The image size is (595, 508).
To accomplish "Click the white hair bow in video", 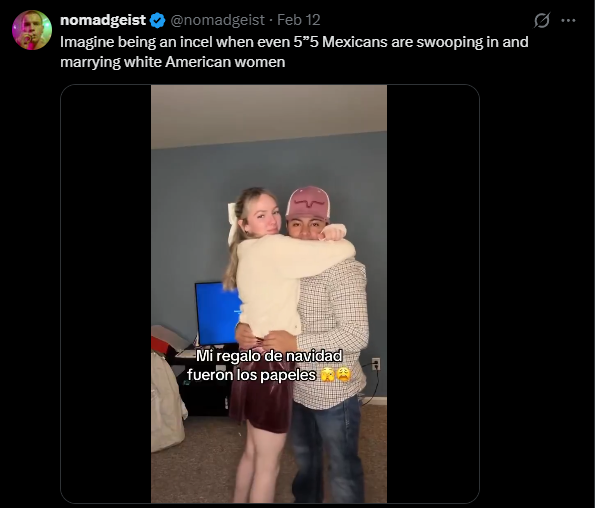I will pyautogui.click(x=231, y=224).
